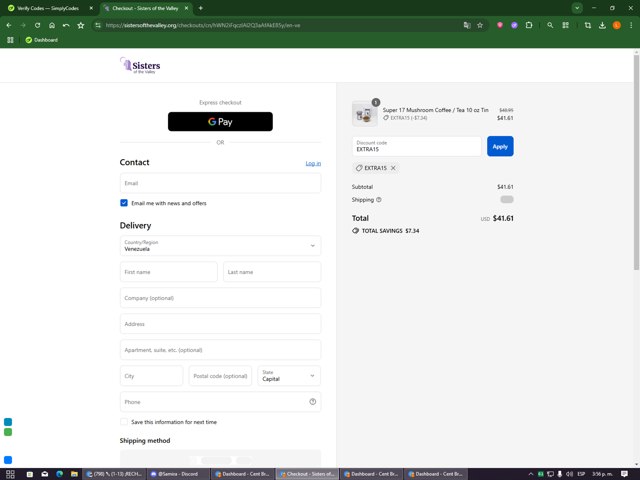Screen dimensions: 640x480
Task: Switch to Discord taskbar window
Action: (x=178, y=474)
